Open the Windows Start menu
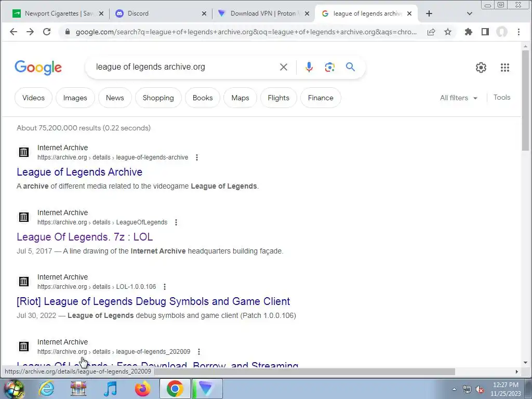The width and height of the screenshot is (532, 399). pos(14,389)
